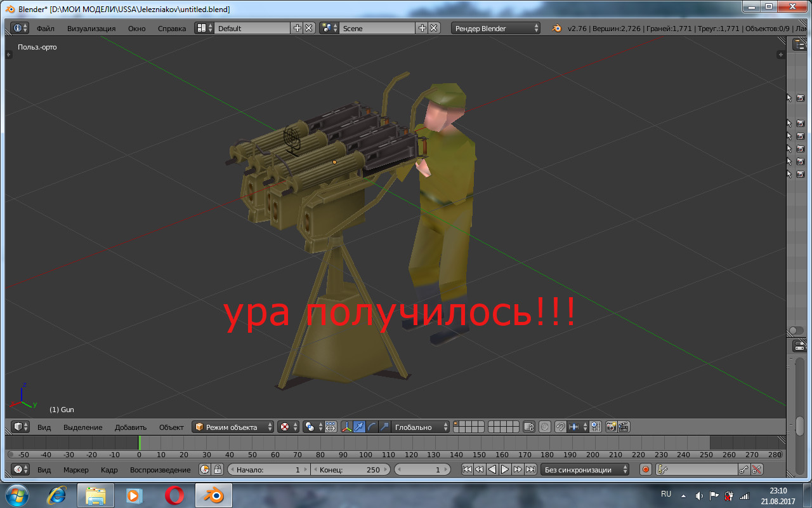The width and height of the screenshot is (812, 508).
Task: Open the timeline Маркер menu
Action: click(x=76, y=470)
